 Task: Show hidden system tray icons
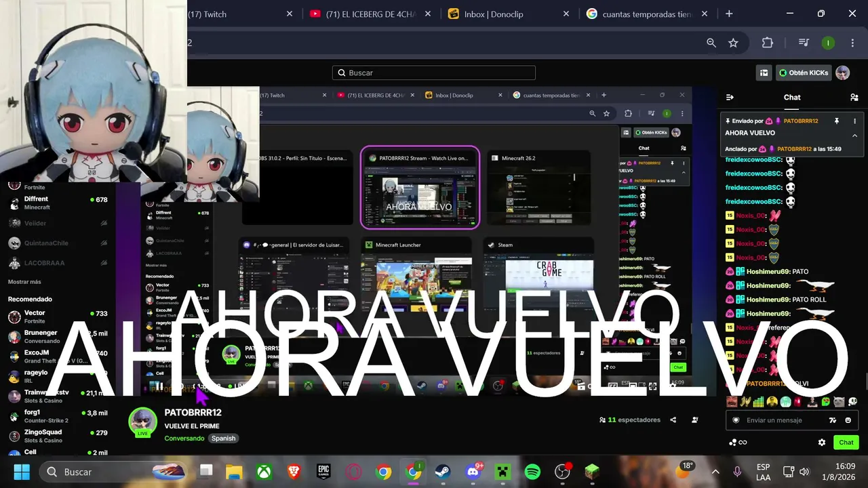715,472
